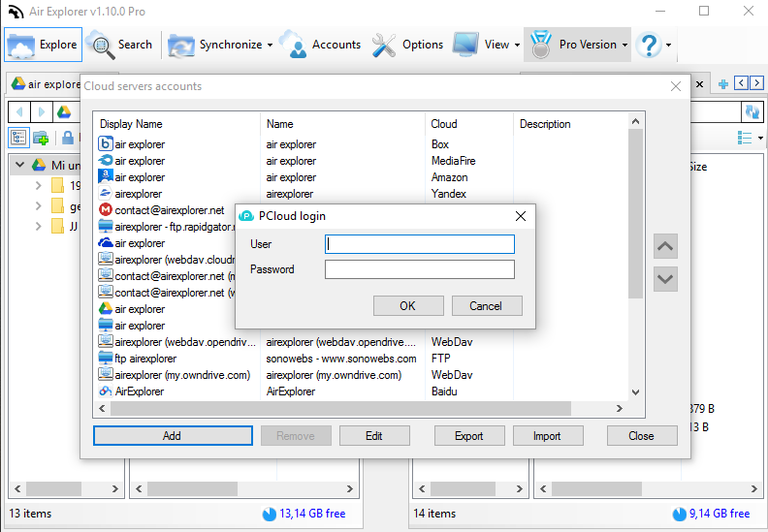This screenshot has width=768, height=532.
Task: Open the Accounts manager
Action: pyautogui.click(x=320, y=45)
